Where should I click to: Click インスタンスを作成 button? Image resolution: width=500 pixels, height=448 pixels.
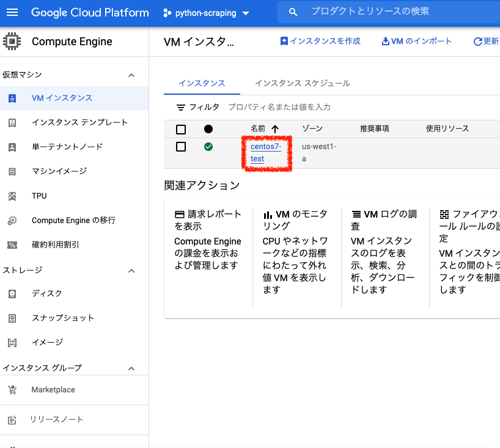tap(320, 41)
